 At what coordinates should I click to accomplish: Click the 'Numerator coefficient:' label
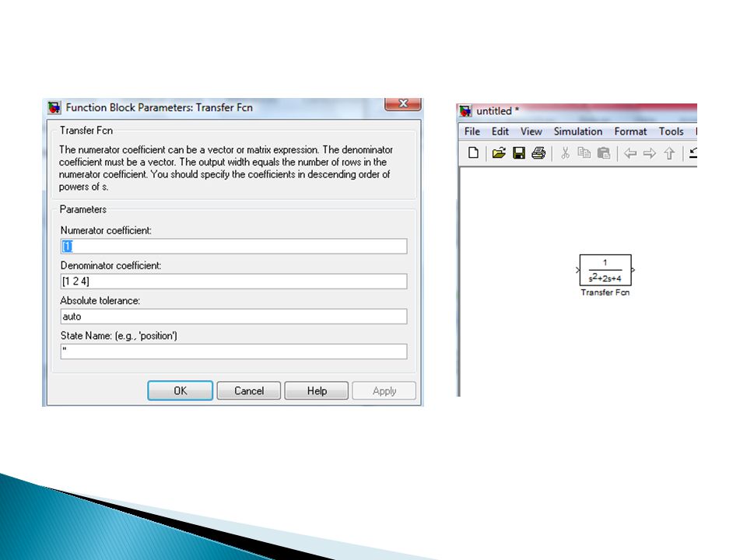point(106,230)
